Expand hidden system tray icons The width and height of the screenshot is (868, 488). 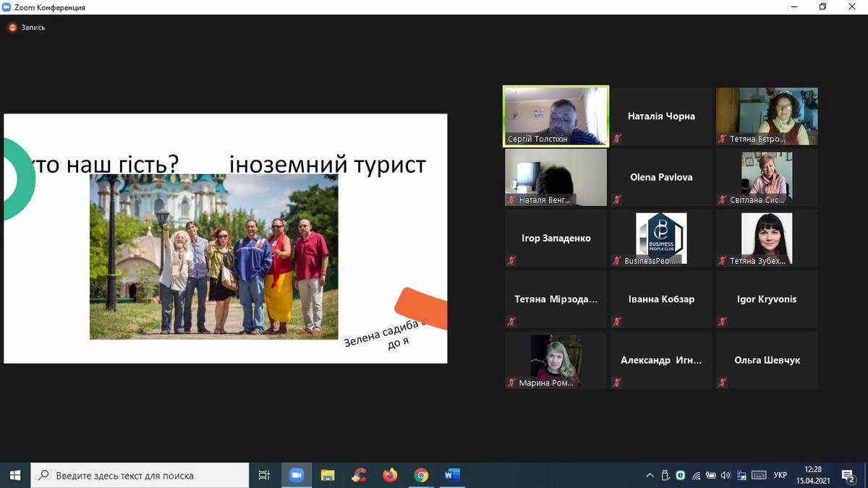point(650,475)
